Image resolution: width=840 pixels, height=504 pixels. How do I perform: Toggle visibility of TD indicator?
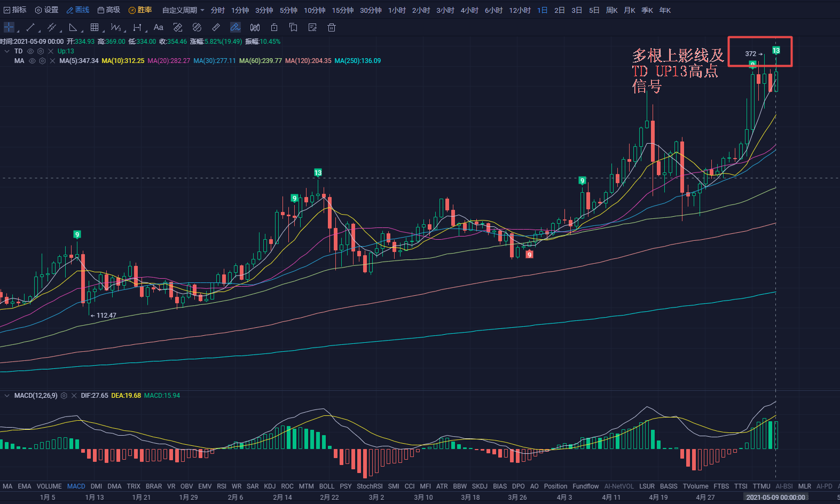coord(30,51)
